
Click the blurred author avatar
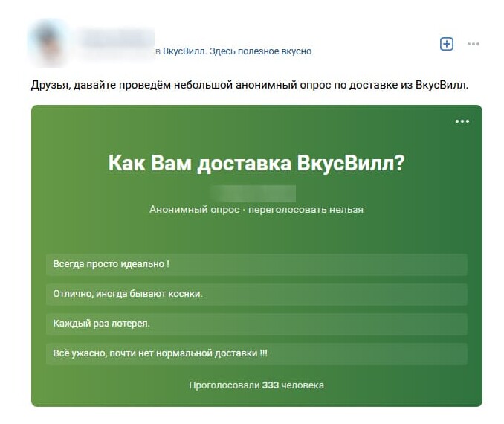pyautogui.click(x=49, y=43)
